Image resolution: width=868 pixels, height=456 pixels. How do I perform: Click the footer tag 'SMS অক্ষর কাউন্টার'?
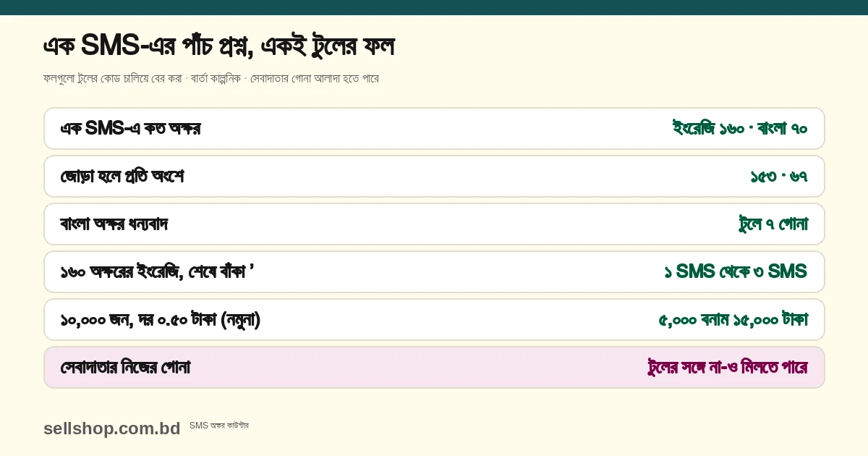(x=219, y=426)
